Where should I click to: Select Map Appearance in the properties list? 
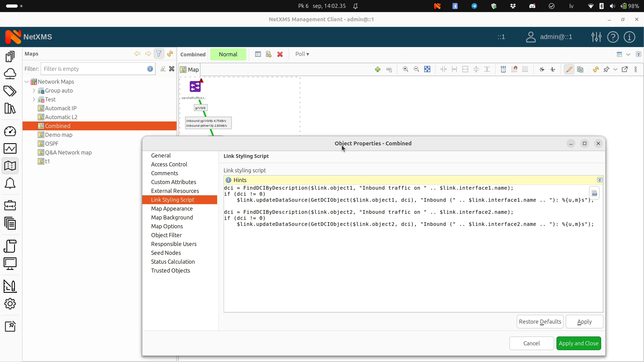pyautogui.click(x=172, y=208)
